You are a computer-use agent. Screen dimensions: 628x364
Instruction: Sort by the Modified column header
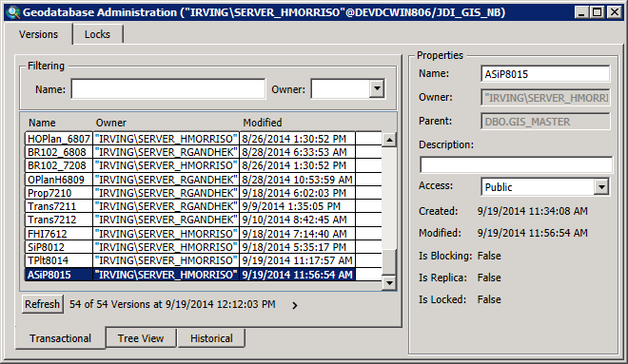[263, 123]
